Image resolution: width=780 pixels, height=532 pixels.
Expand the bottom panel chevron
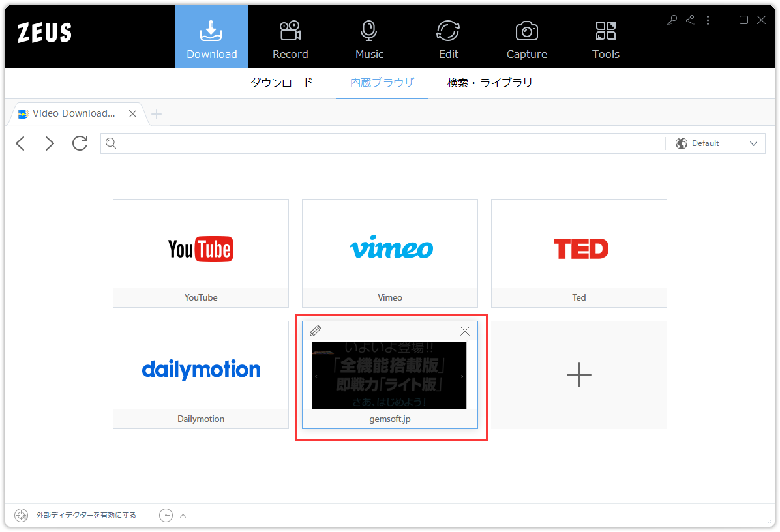pos(183,514)
